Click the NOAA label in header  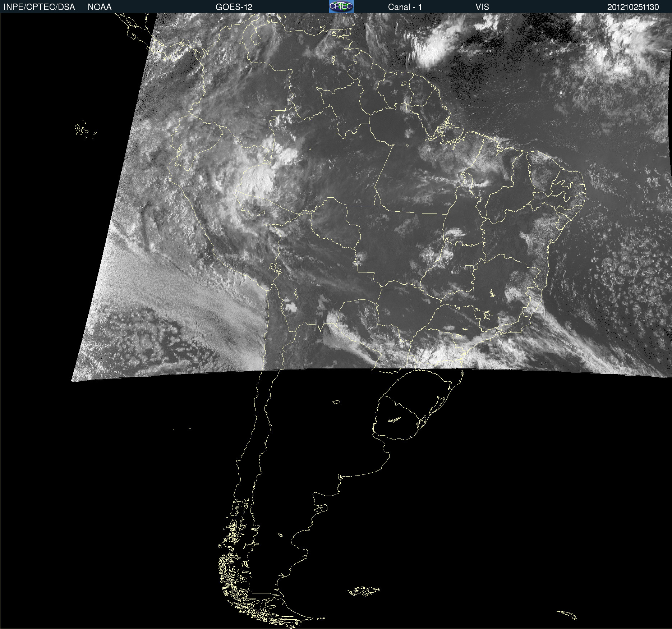(x=100, y=7)
